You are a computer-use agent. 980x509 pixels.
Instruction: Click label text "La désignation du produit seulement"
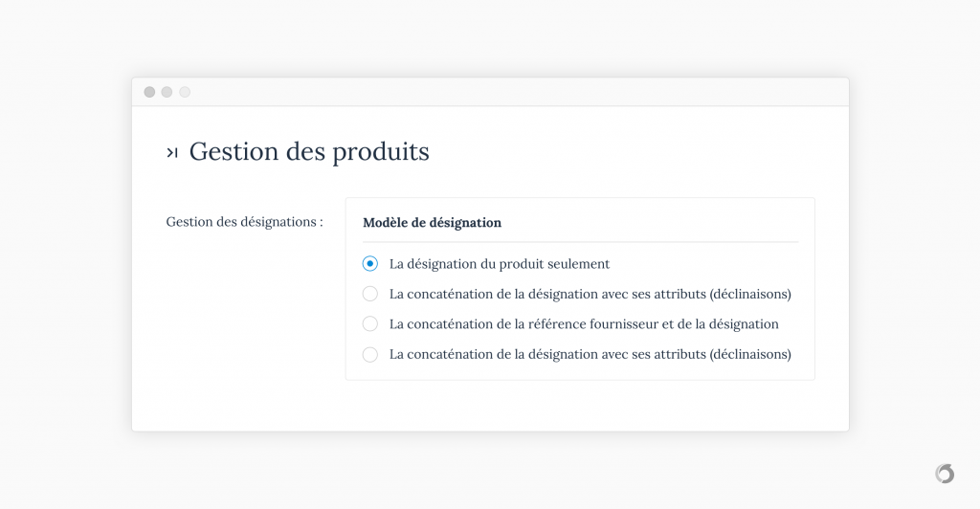pos(499,264)
